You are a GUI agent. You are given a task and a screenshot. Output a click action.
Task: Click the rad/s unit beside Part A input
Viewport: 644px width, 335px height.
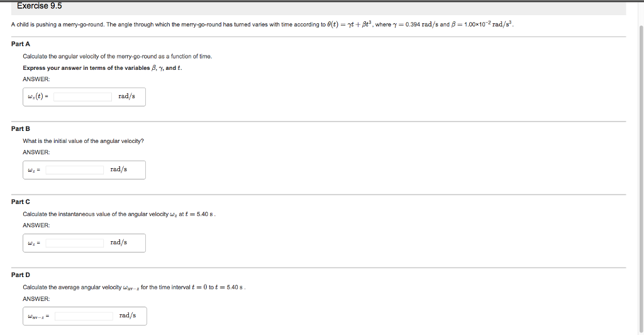click(x=126, y=96)
